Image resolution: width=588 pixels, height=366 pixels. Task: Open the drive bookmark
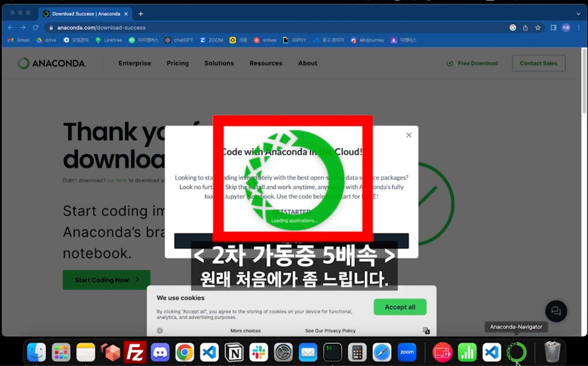46,40
